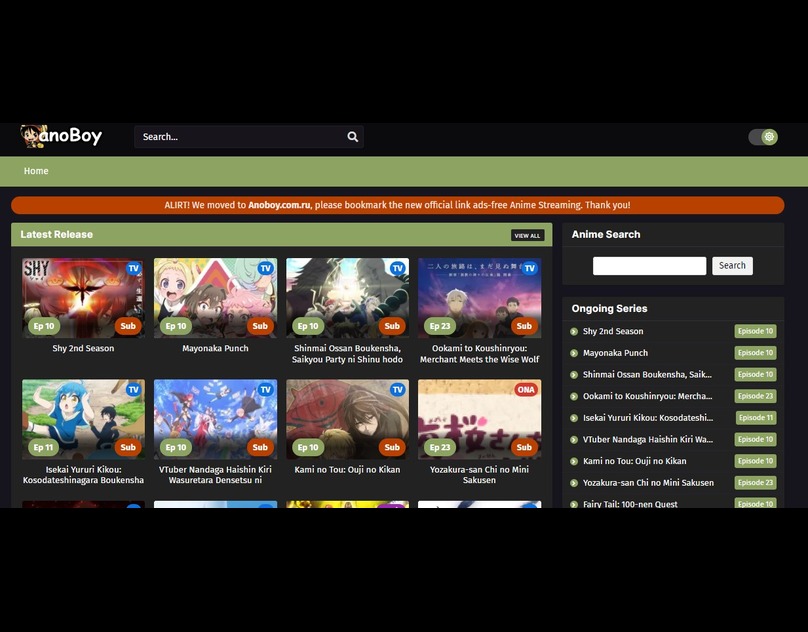Image resolution: width=808 pixels, height=632 pixels.
Task: Click TV badge on VTuber Nandaga card
Action: (265, 389)
